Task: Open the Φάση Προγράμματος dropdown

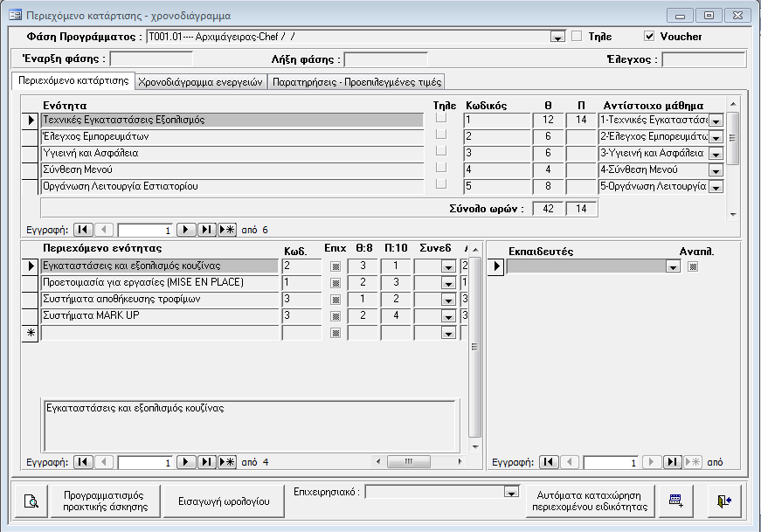Action: pyautogui.click(x=557, y=37)
